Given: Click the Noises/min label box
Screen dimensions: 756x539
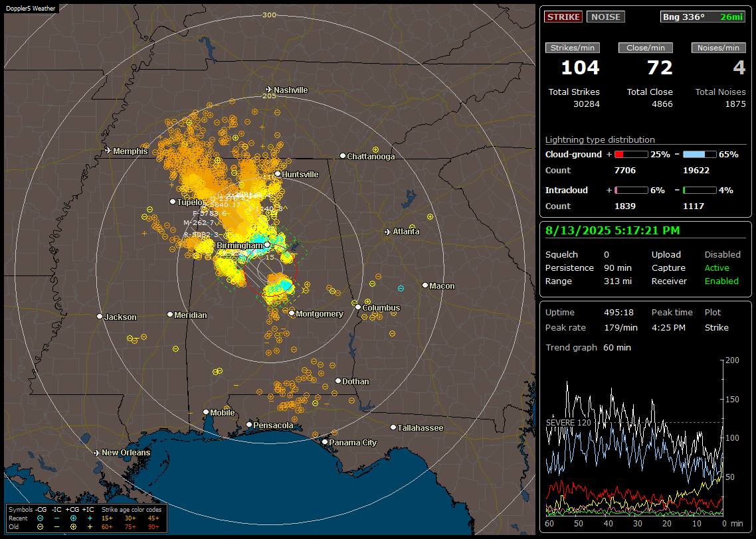Looking at the screenshot, I should click(x=718, y=48).
